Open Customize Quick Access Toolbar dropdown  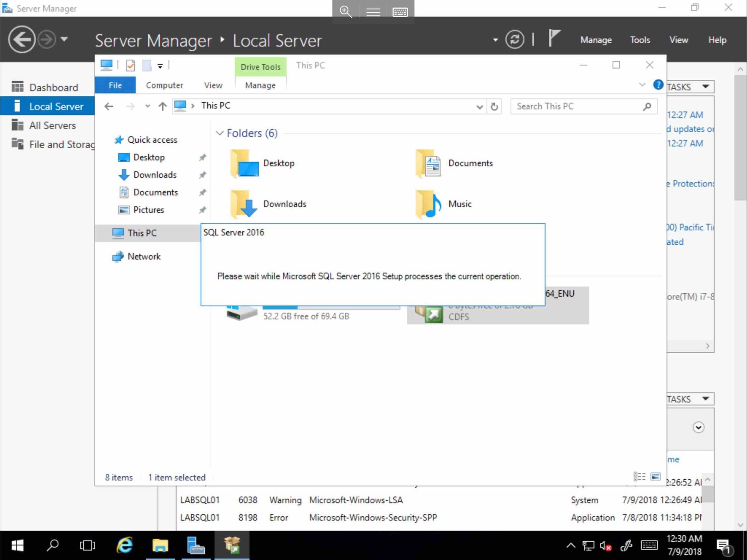pyautogui.click(x=160, y=66)
